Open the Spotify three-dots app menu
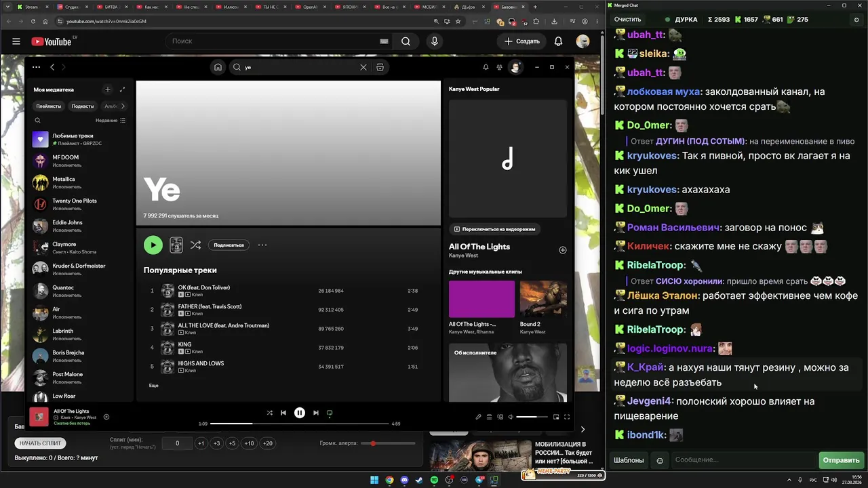 coord(36,67)
